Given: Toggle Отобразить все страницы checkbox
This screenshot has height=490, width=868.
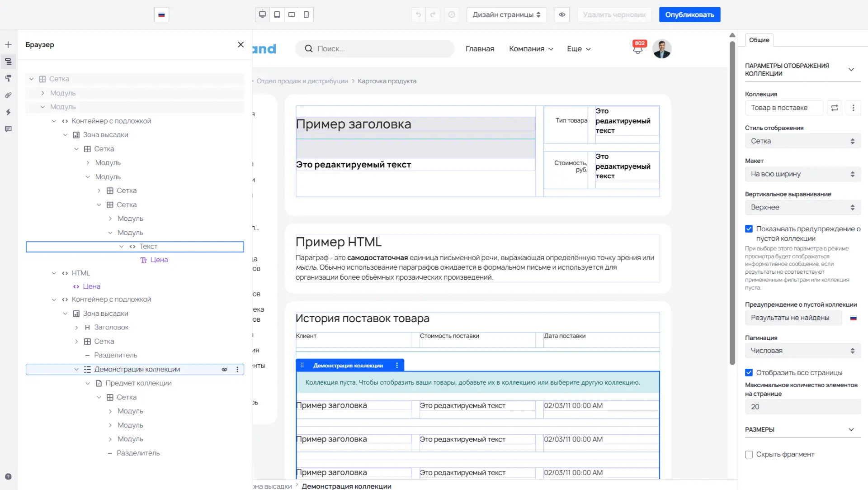Looking at the screenshot, I should [749, 373].
